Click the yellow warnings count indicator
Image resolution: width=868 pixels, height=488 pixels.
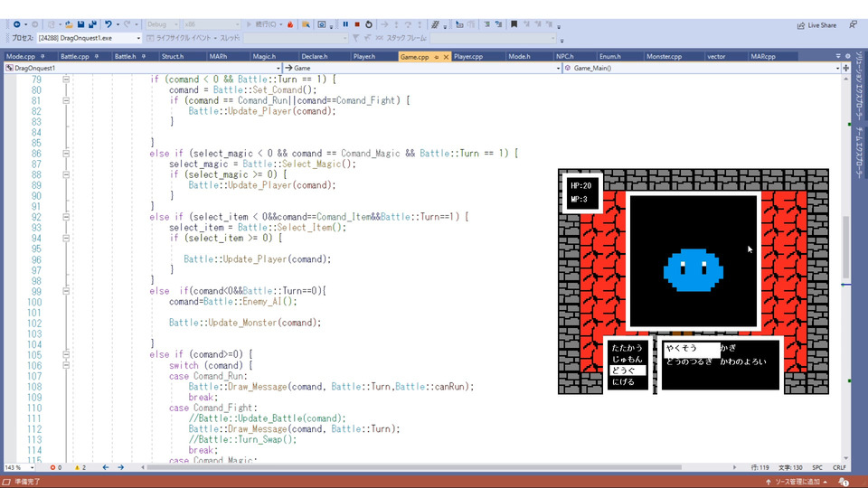tap(80, 467)
